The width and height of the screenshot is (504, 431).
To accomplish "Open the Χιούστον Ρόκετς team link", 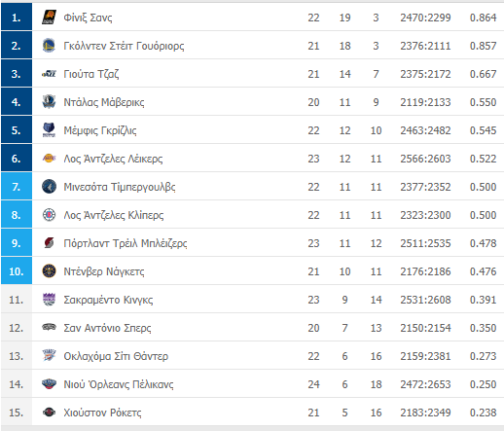I will (102, 413).
